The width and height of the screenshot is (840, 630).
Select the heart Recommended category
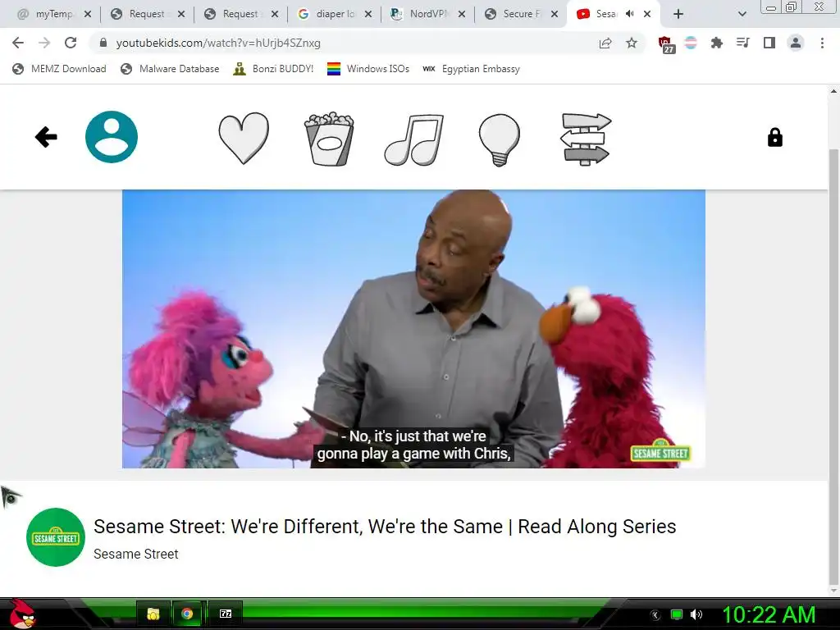click(244, 138)
